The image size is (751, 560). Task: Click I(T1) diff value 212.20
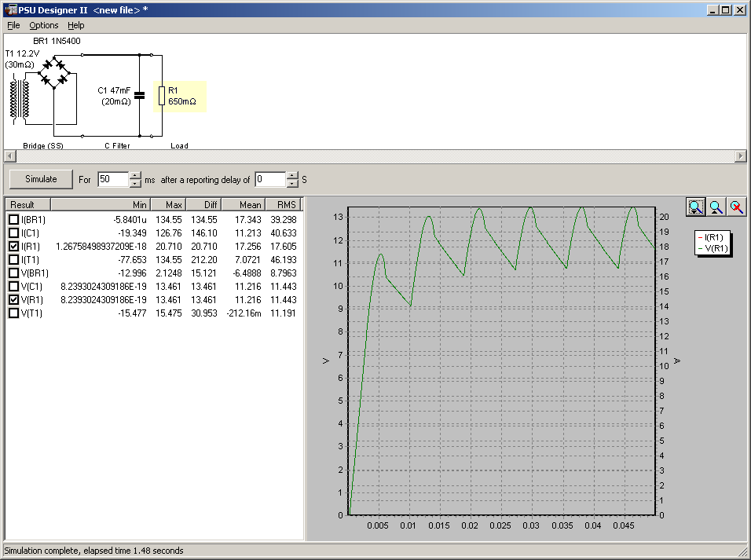click(x=204, y=260)
